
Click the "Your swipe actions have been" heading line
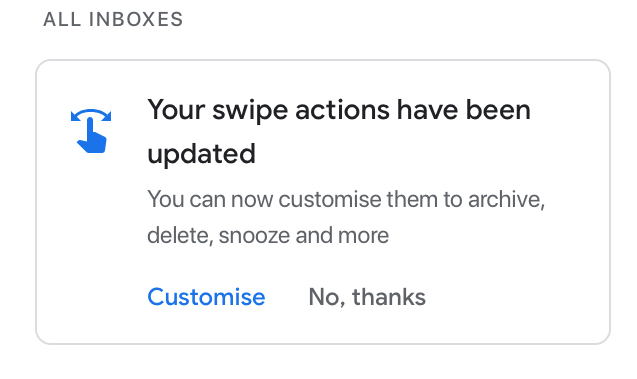(339, 110)
